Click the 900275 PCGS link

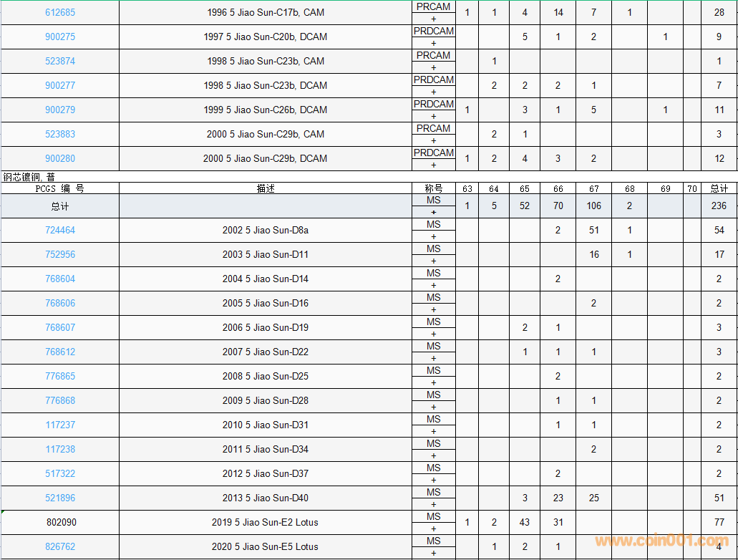60,37
